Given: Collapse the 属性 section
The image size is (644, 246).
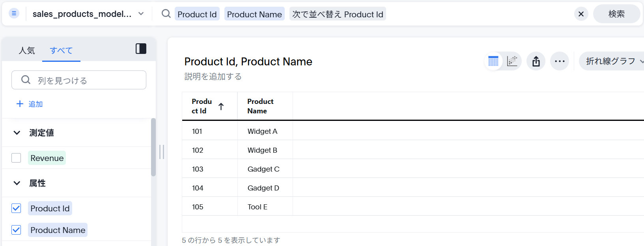Looking at the screenshot, I should pyautogui.click(x=17, y=183).
